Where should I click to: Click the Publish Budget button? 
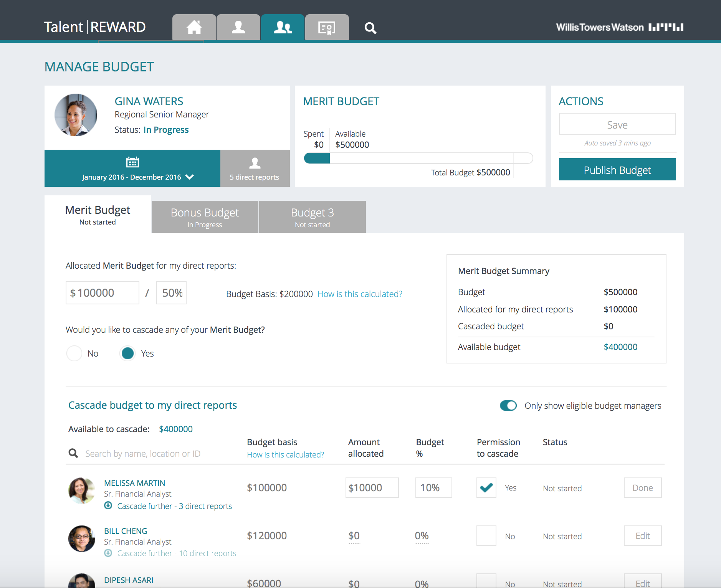[x=617, y=170]
